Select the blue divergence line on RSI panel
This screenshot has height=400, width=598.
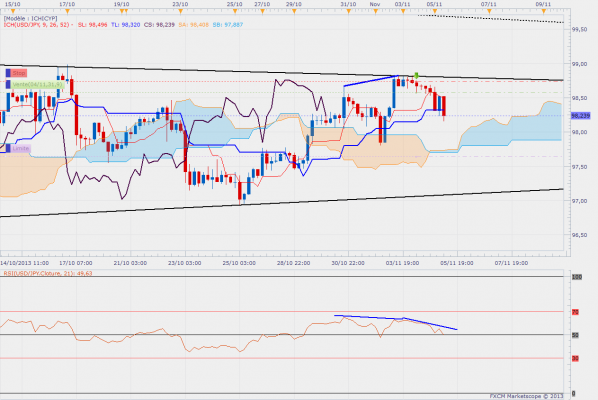[x=395, y=321]
